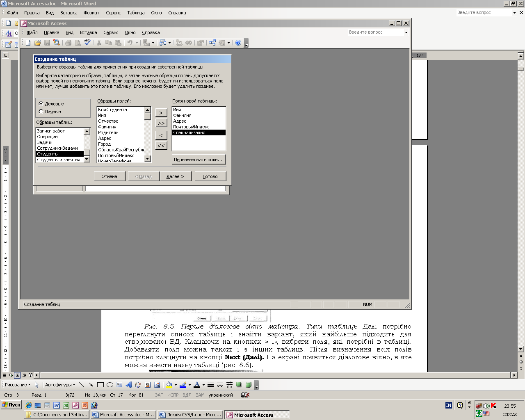Click New database icon in Access toolbar
Viewport: 525px width, 420px height.
point(28,43)
